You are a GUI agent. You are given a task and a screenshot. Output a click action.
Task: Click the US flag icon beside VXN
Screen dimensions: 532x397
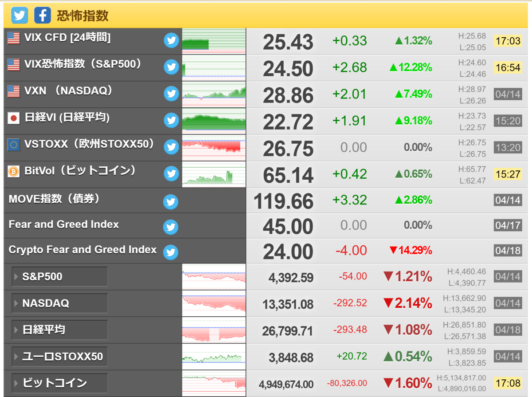pyautogui.click(x=14, y=91)
